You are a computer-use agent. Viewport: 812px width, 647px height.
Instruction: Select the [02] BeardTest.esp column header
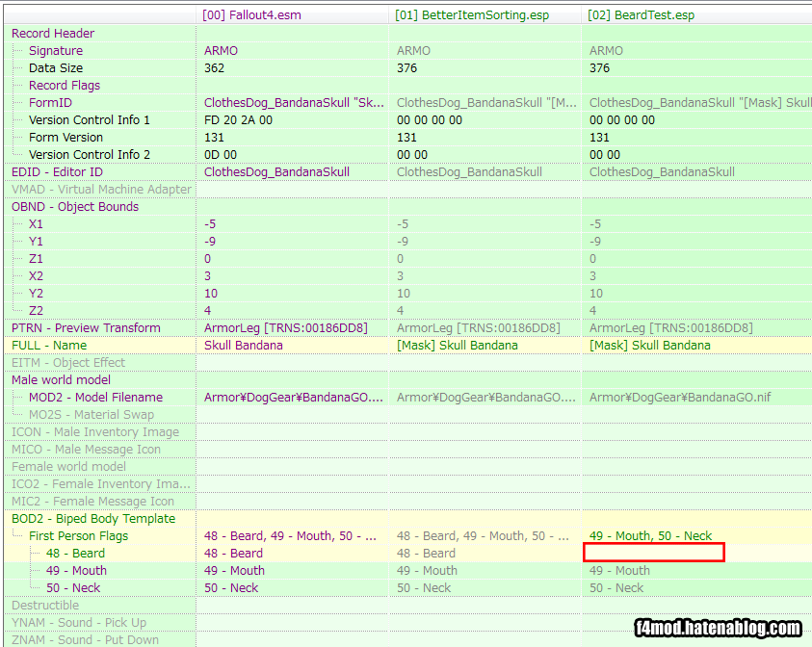tap(697, 15)
